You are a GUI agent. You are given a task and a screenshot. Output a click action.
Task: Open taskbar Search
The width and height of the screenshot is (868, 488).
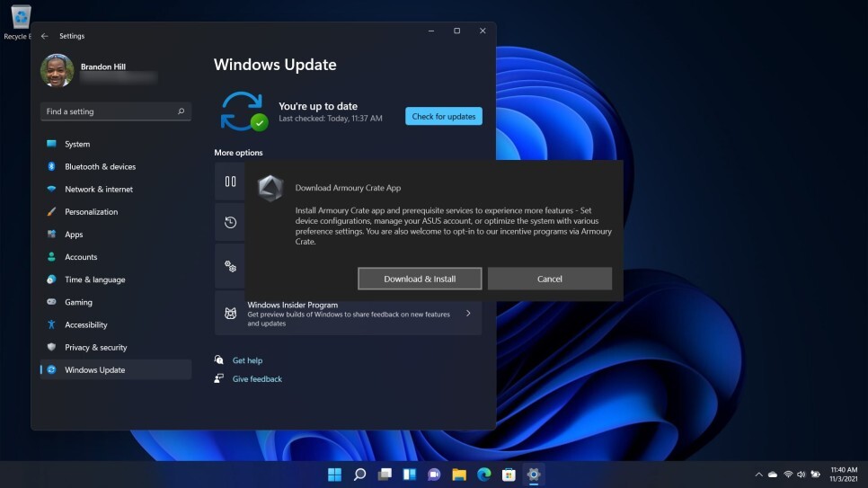coord(359,475)
